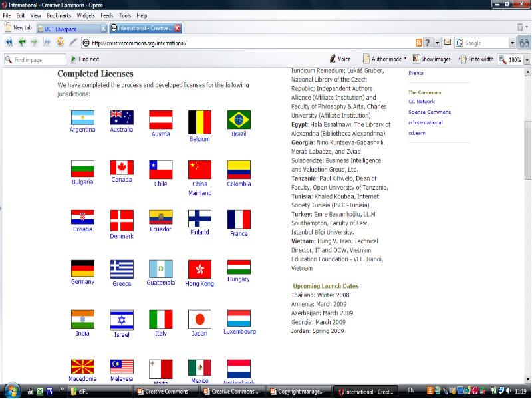This screenshot has width=532, height=399.
Task: Toggle Author mode page style
Action: [x=385, y=59]
